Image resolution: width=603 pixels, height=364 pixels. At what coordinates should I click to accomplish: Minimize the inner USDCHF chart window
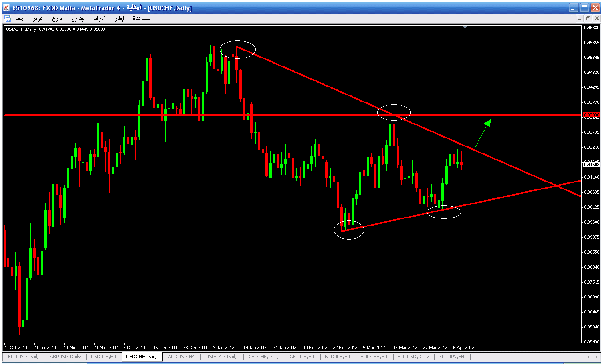(581, 18)
